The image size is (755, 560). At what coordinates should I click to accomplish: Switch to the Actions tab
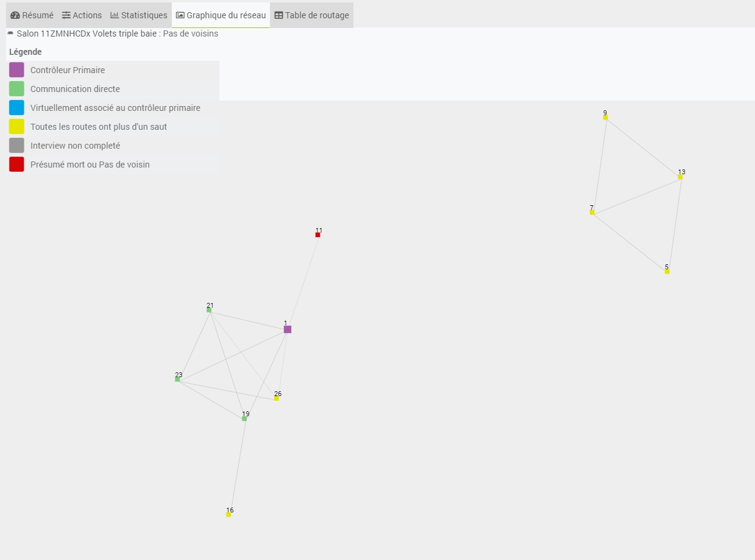point(82,15)
